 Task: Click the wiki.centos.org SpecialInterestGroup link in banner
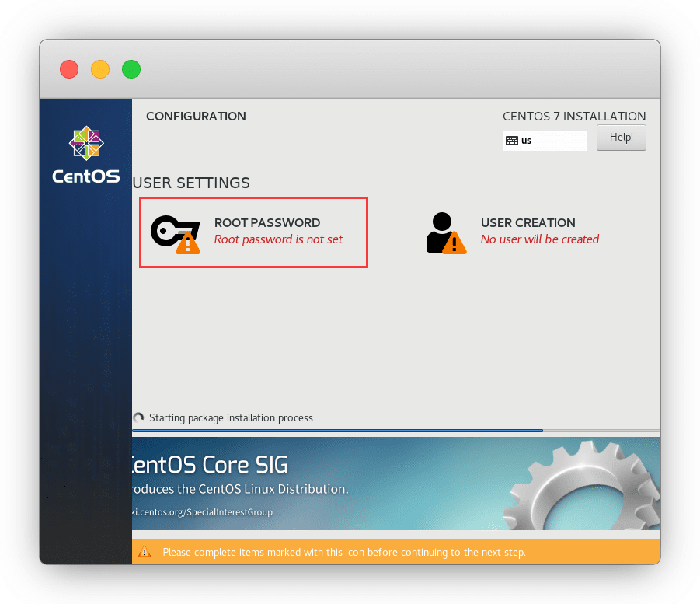pos(204,512)
